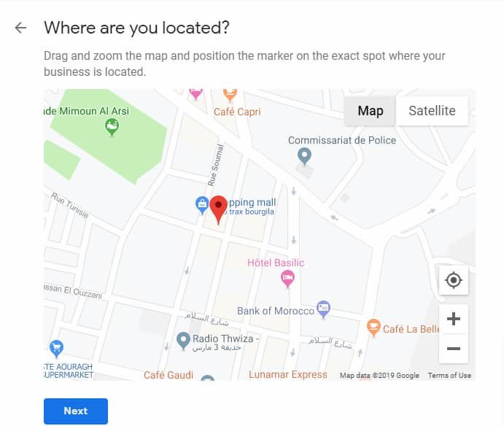The width and height of the screenshot is (504, 426).
Task: Click the red location marker pin
Action: [x=219, y=209]
